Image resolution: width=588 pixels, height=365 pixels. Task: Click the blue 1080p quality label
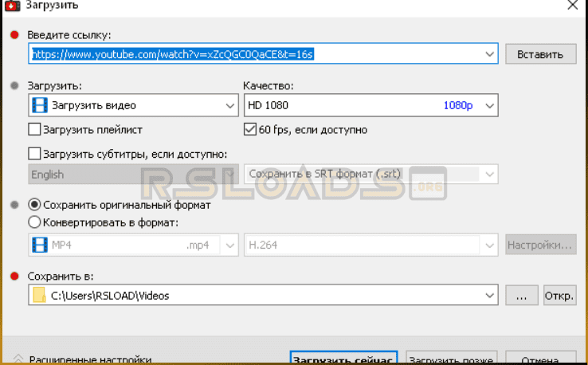coord(458,105)
